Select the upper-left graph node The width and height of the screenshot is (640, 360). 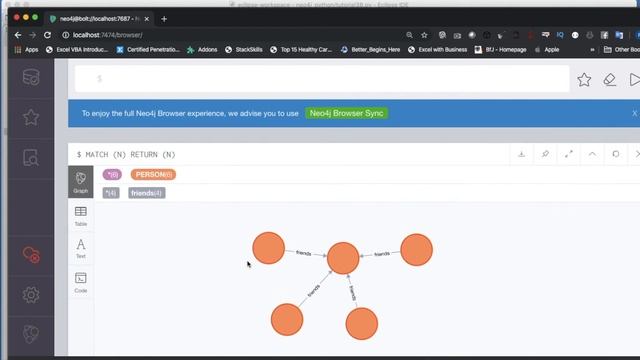click(x=269, y=248)
